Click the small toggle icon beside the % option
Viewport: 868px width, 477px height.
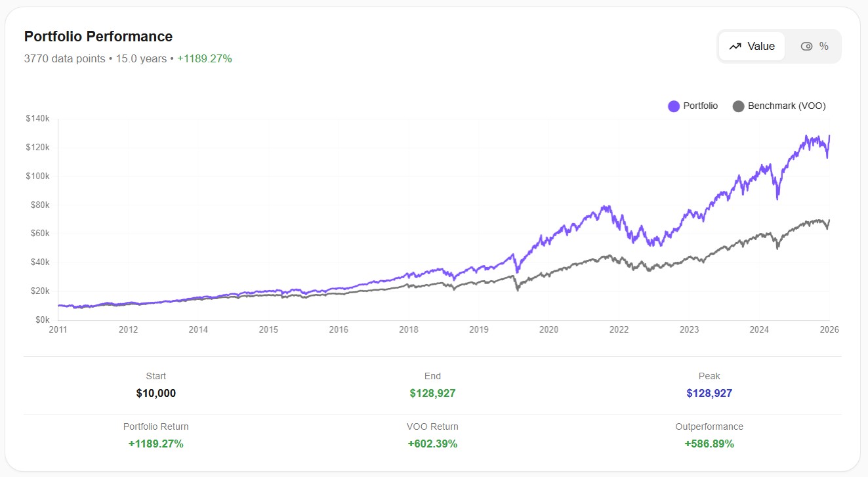click(x=806, y=46)
